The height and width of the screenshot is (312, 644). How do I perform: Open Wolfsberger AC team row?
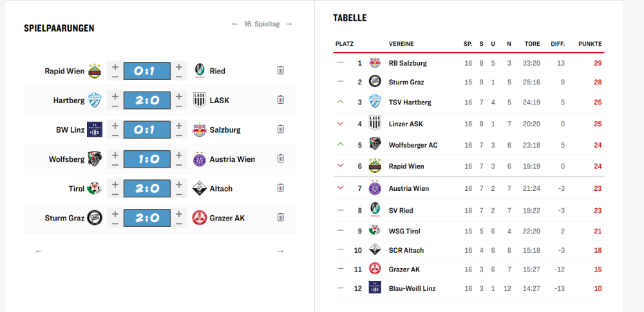413,145
